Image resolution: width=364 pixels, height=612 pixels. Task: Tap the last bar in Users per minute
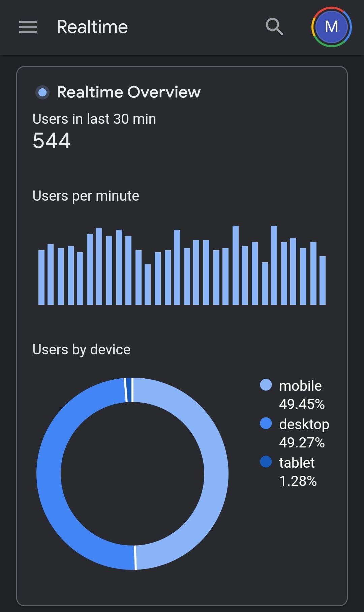(x=323, y=281)
